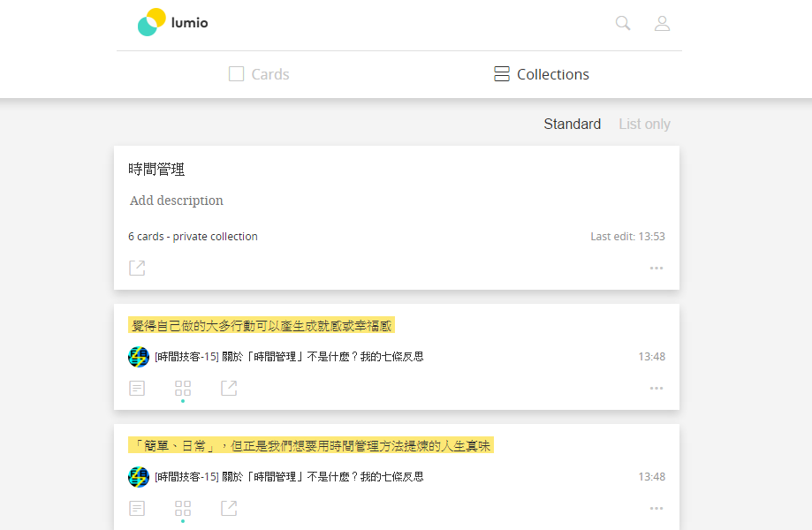Open collections grid icon on first card
The height and width of the screenshot is (530, 812).
183,388
